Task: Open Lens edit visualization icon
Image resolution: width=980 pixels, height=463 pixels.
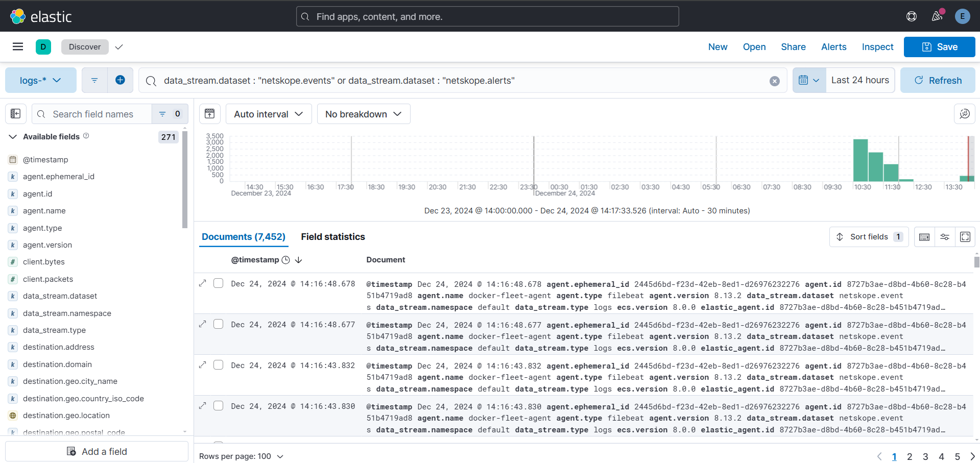Action: [965, 114]
